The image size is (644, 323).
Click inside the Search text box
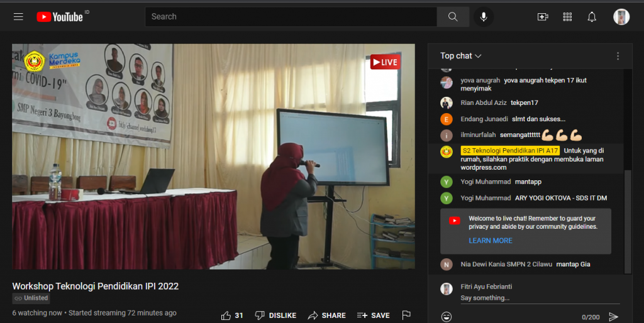pos(291,17)
